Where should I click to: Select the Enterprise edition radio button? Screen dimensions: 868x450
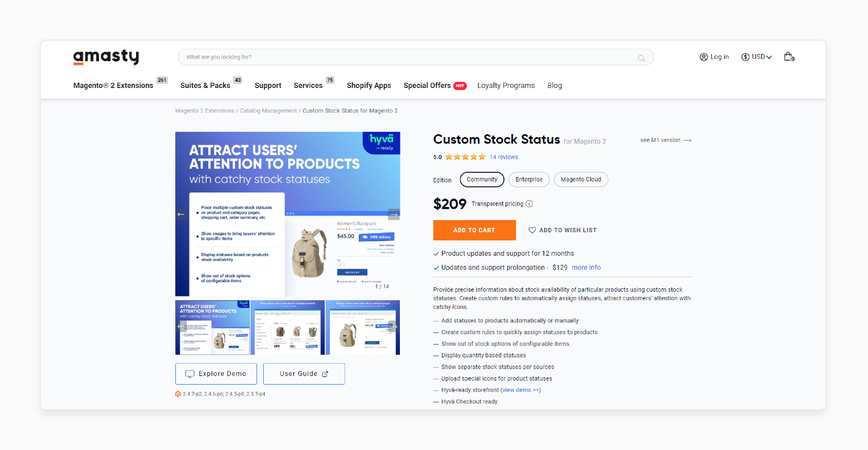(x=528, y=179)
